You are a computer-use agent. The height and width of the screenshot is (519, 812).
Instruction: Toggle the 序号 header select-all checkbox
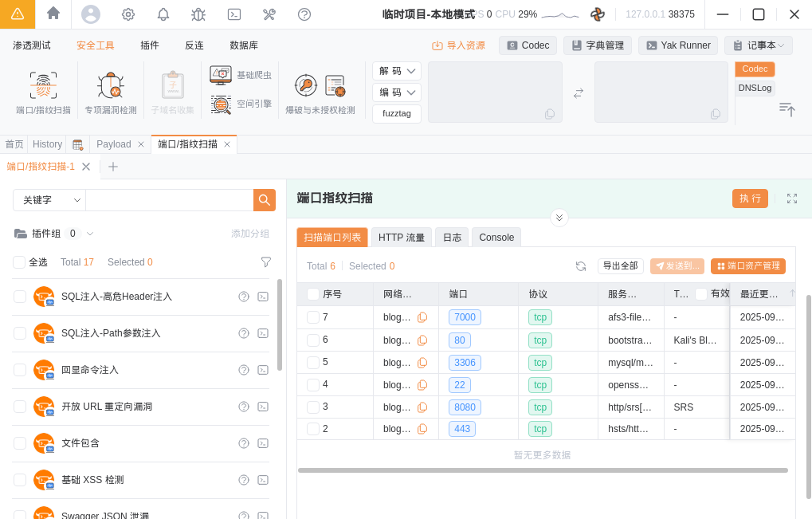(313, 294)
